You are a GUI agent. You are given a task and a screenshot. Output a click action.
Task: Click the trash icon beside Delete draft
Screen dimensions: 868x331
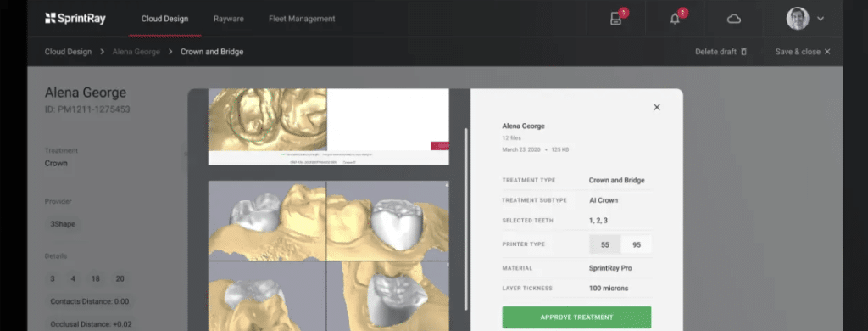[744, 52]
